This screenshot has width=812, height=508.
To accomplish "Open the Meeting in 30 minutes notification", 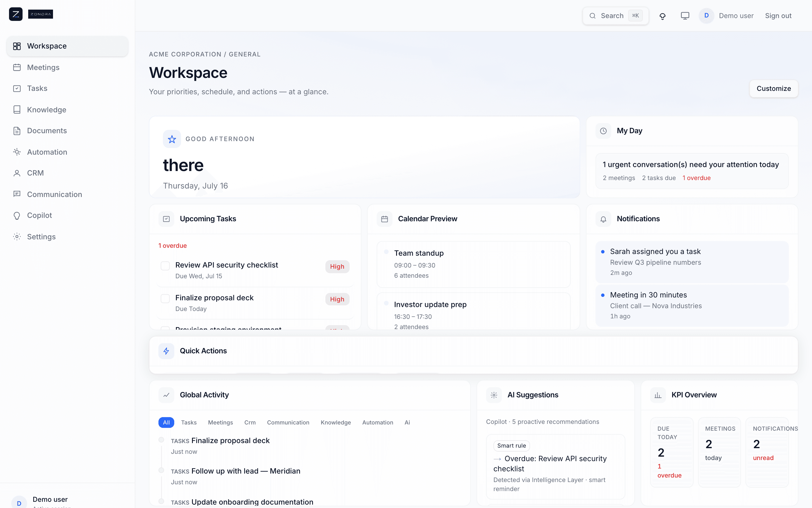I will [692, 305].
